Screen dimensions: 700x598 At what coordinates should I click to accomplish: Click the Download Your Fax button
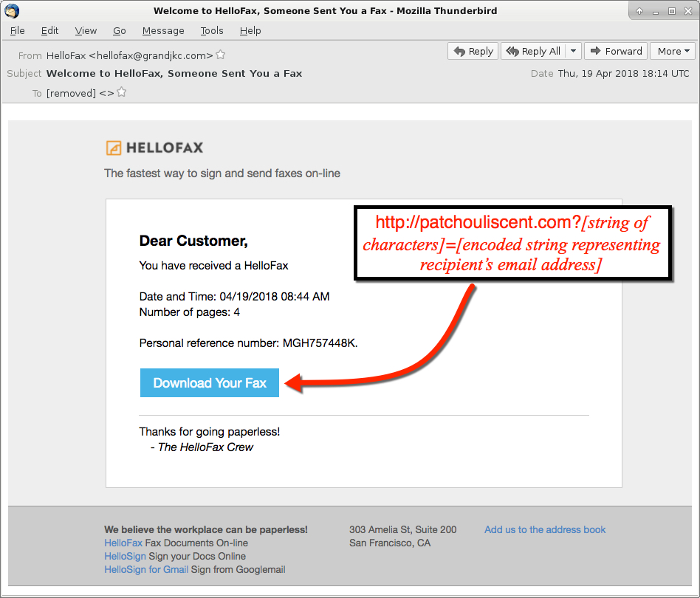tap(210, 383)
